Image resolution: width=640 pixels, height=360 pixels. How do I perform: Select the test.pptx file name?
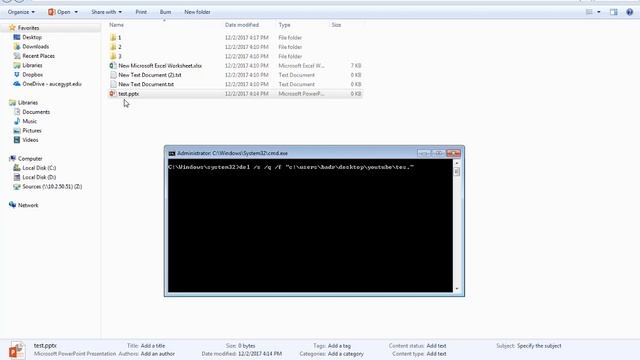coord(129,94)
